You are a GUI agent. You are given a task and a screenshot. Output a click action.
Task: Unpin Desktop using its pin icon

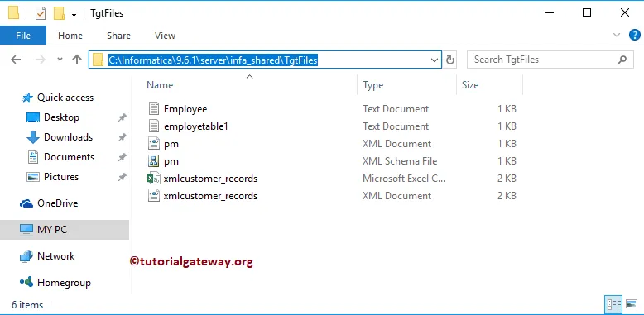click(122, 117)
